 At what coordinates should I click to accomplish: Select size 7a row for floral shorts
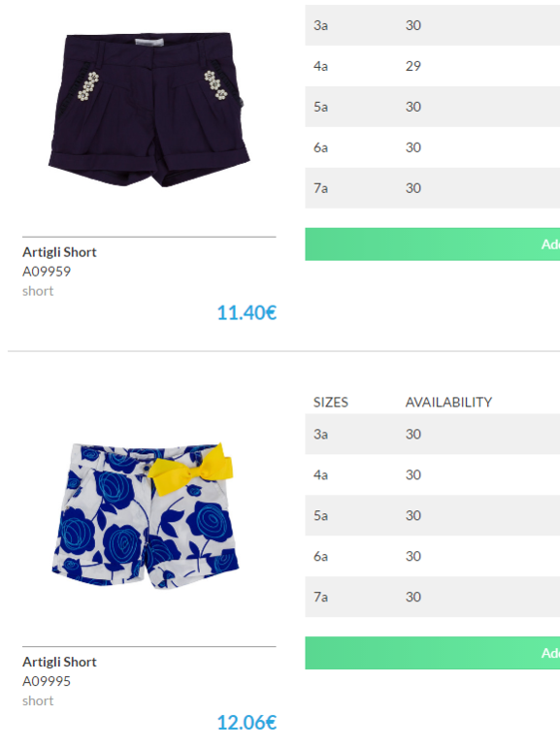pos(432,597)
